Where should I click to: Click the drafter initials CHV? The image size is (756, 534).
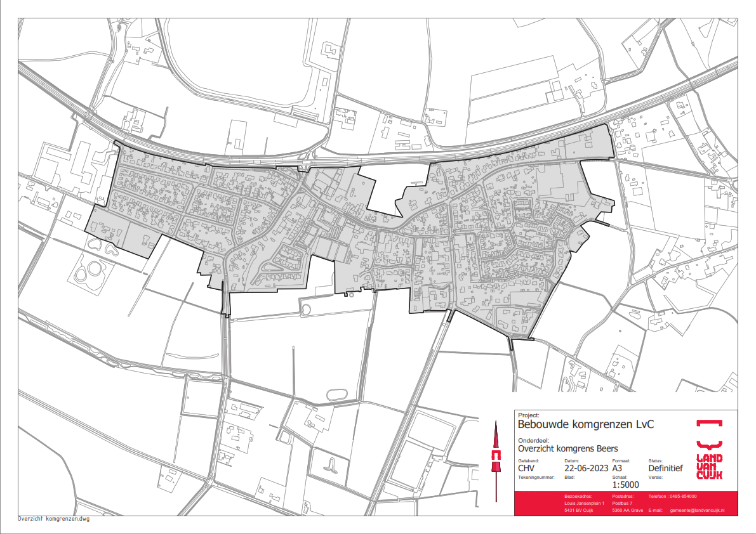click(528, 469)
